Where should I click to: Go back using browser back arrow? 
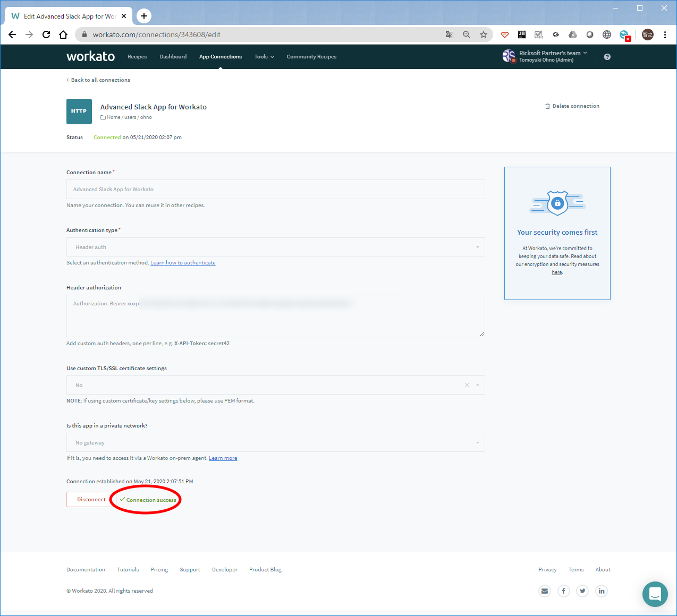point(12,35)
